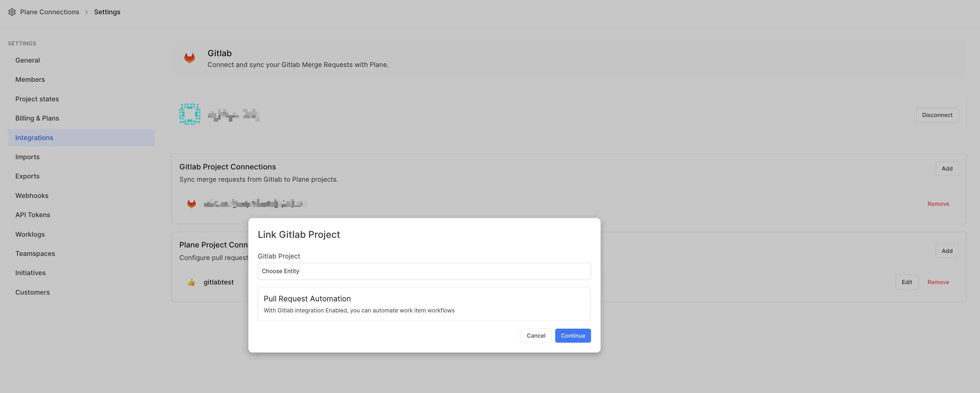Open the Webhooks settings section
The width and height of the screenshot is (980, 393).
pyautogui.click(x=32, y=195)
